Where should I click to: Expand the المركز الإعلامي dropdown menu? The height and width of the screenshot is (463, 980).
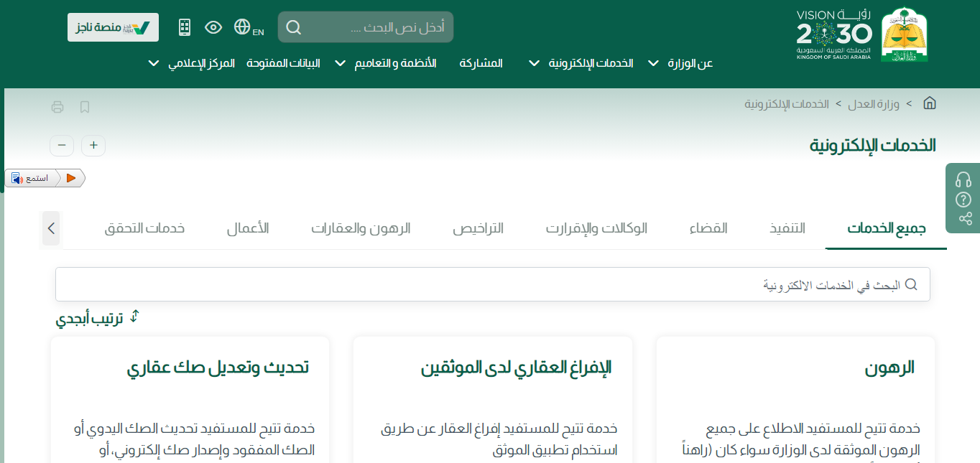(x=191, y=63)
